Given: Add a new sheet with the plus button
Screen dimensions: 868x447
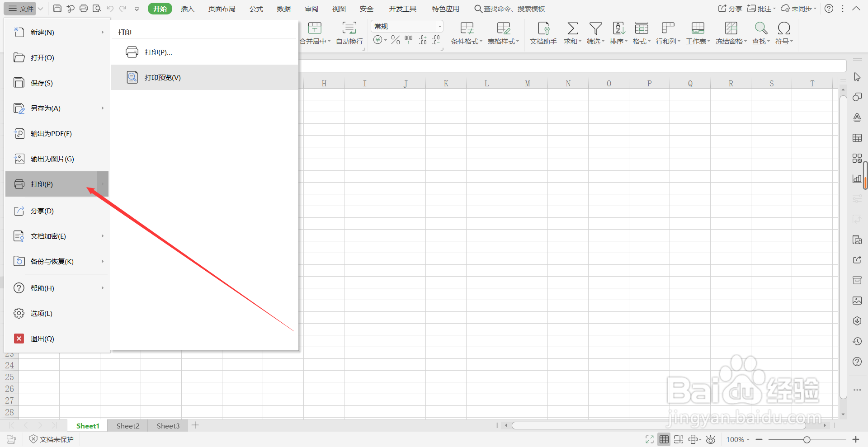Looking at the screenshot, I should [195, 425].
